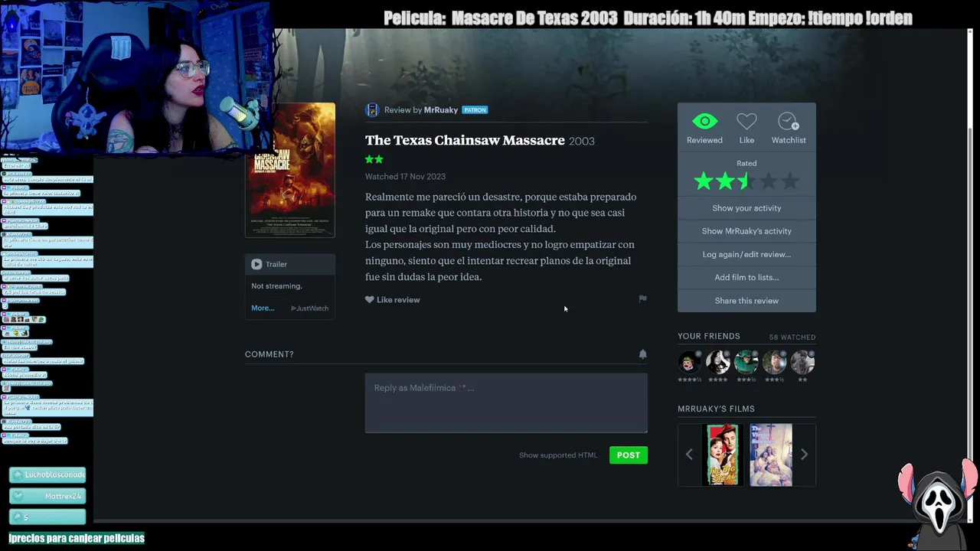Open first poster in MrRuaky's films
This screenshot has height=551, width=980.
pos(724,455)
